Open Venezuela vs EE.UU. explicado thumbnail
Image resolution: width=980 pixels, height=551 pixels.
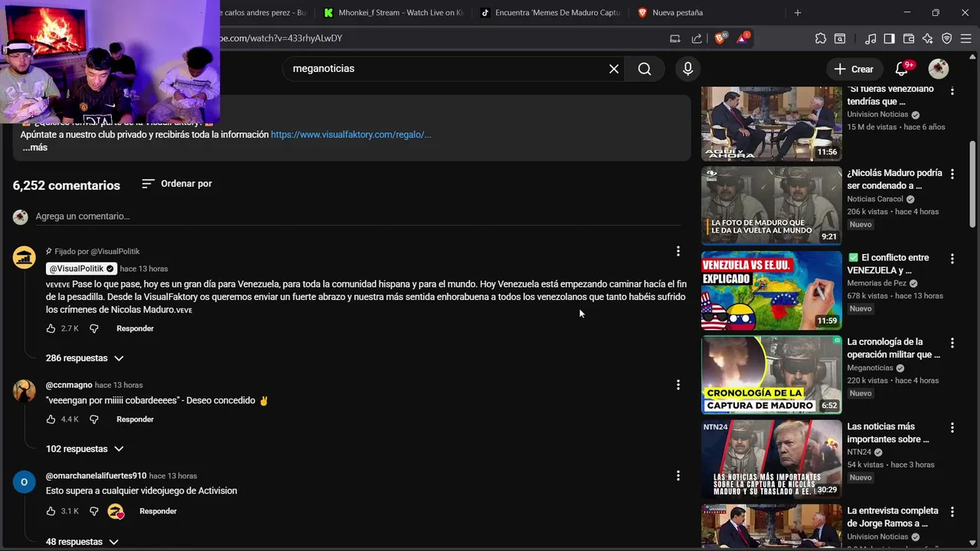coord(772,291)
